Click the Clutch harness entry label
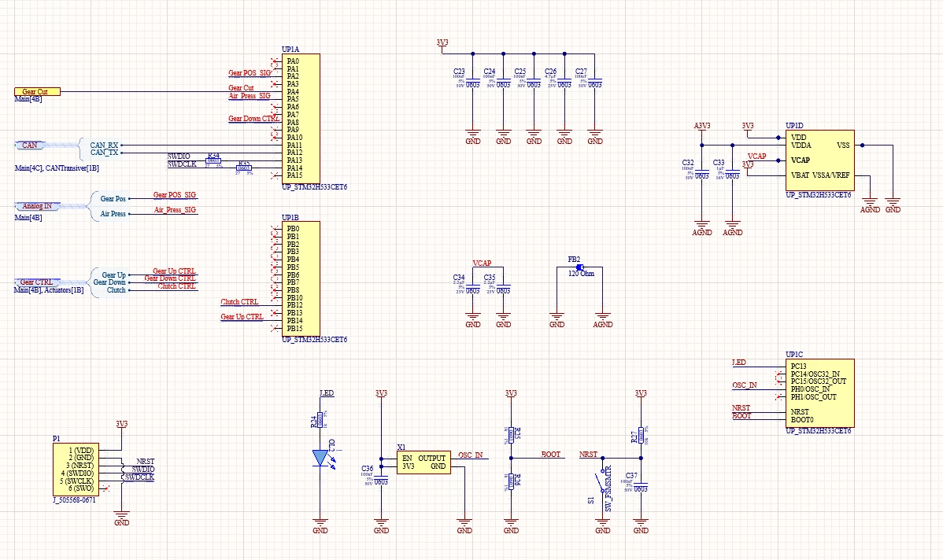This screenshot has width=943, height=560. tap(116, 290)
